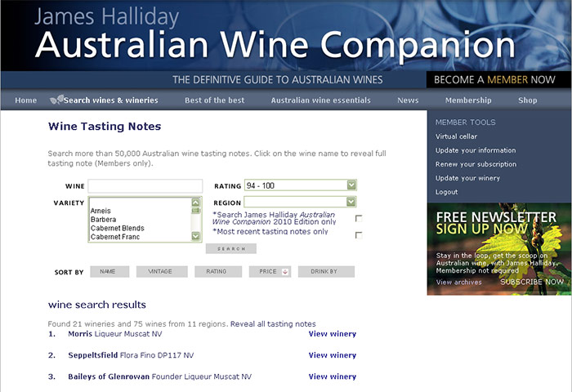Click View winery for Morris
Image resolution: width=572 pixels, height=392 pixels.
point(333,334)
